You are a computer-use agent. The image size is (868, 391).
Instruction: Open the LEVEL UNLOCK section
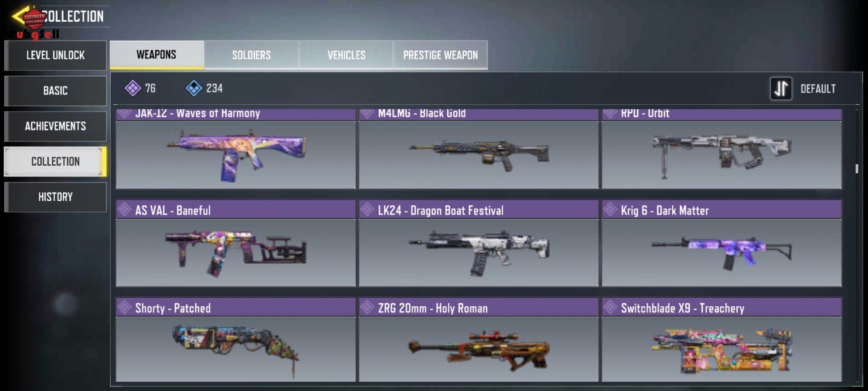[55, 55]
